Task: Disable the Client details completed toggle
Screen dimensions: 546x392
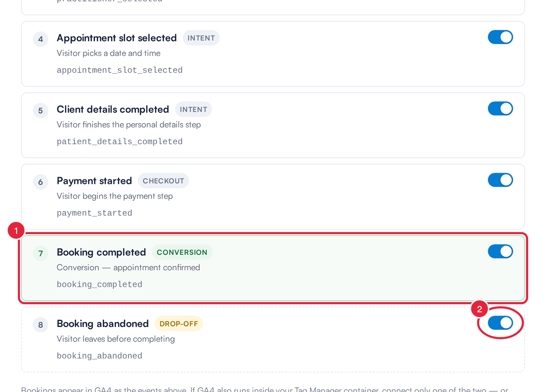Action: click(x=500, y=108)
